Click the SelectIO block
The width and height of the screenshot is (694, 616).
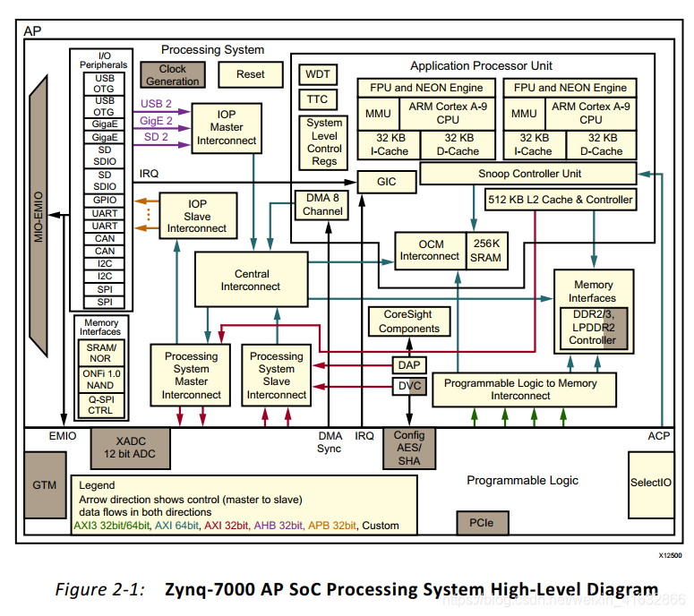tap(651, 484)
